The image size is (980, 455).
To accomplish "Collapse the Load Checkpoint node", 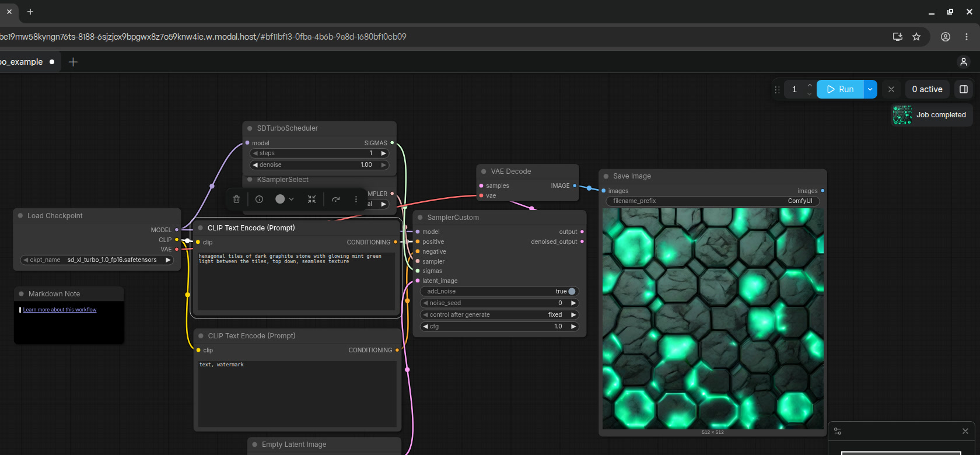I will click(20, 216).
